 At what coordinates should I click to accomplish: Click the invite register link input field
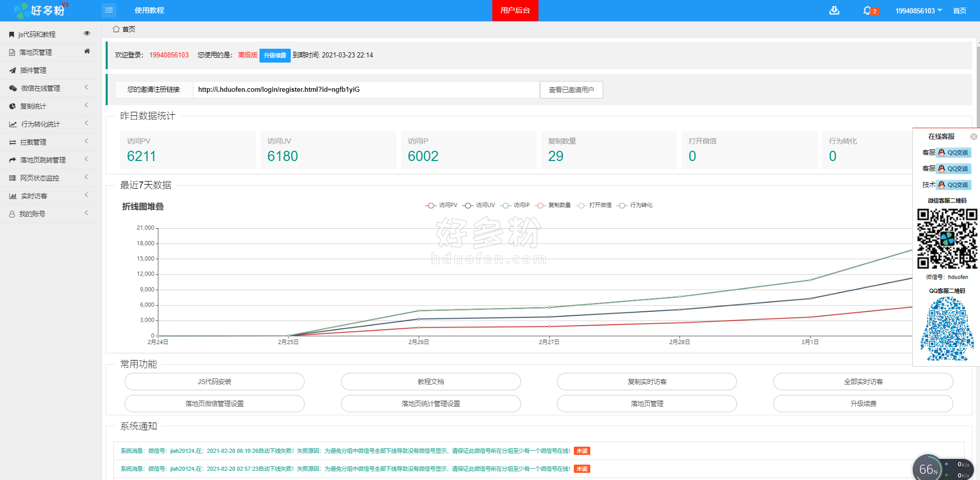click(x=366, y=90)
